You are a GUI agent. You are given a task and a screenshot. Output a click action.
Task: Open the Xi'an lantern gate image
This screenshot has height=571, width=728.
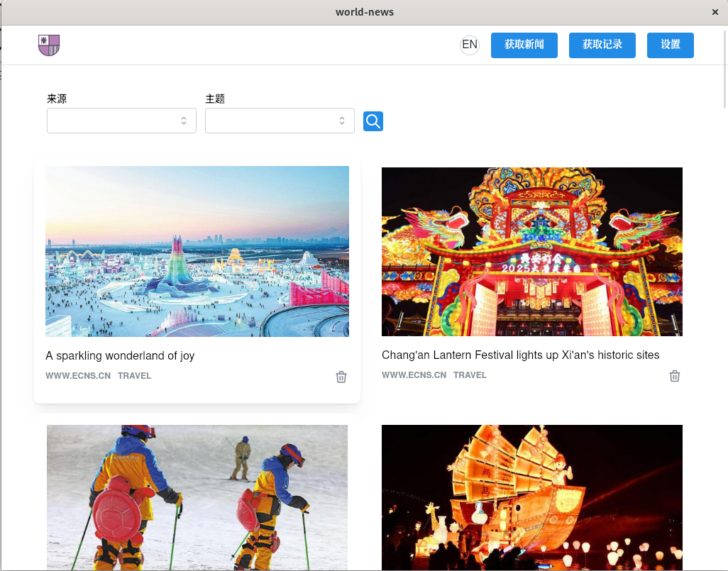[x=532, y=252]
